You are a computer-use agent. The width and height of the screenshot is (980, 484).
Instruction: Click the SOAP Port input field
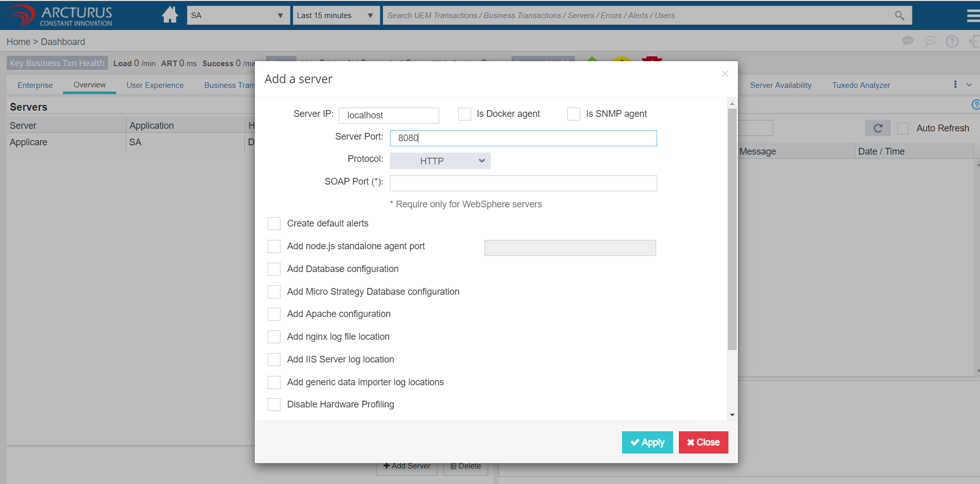tap(523, 184)
